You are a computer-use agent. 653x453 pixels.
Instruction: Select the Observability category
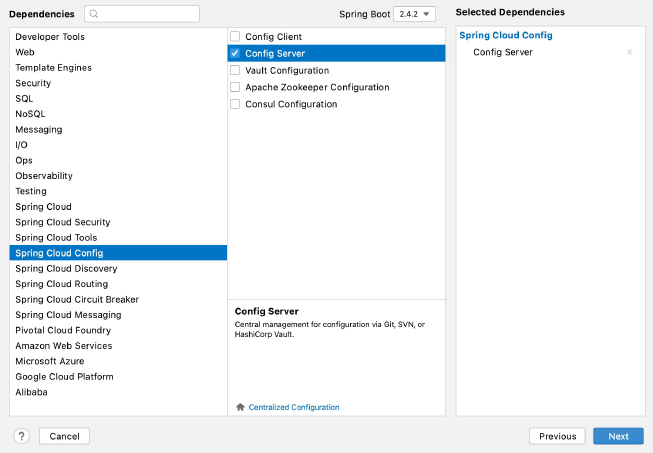click(x=118, y=176)
